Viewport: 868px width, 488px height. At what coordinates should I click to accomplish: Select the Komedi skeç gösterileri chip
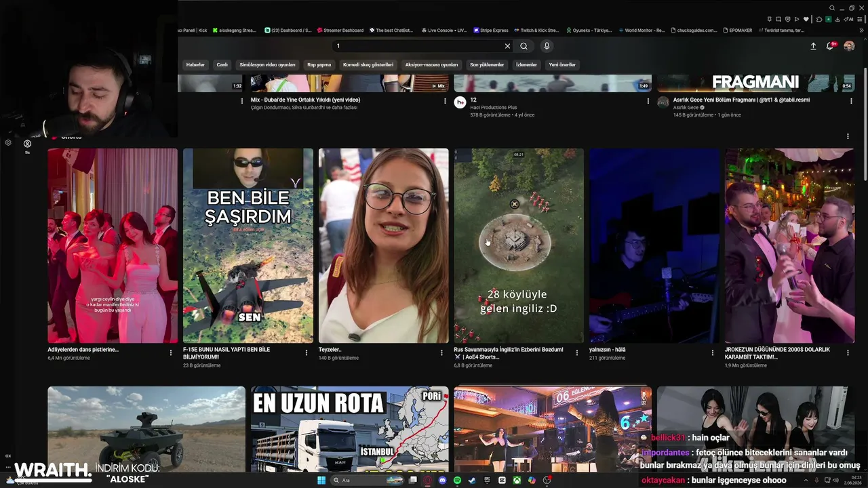pyautogui.click(x=368, y=65)
